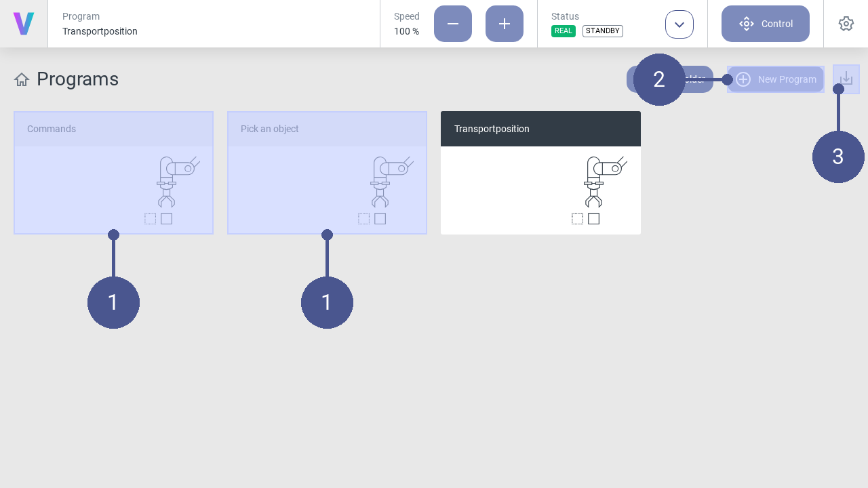This screenshot has width=868, height=488.
Task: Increase speed with the plus button
Action: 504,24
